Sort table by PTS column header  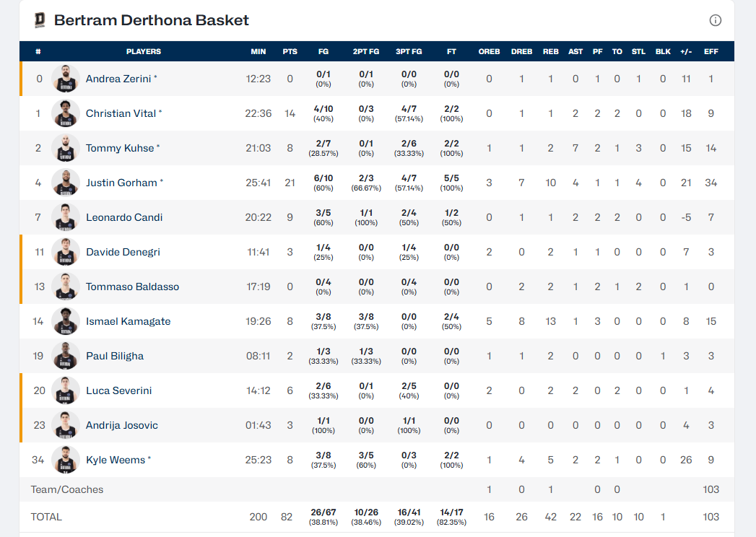pos(290,51)
